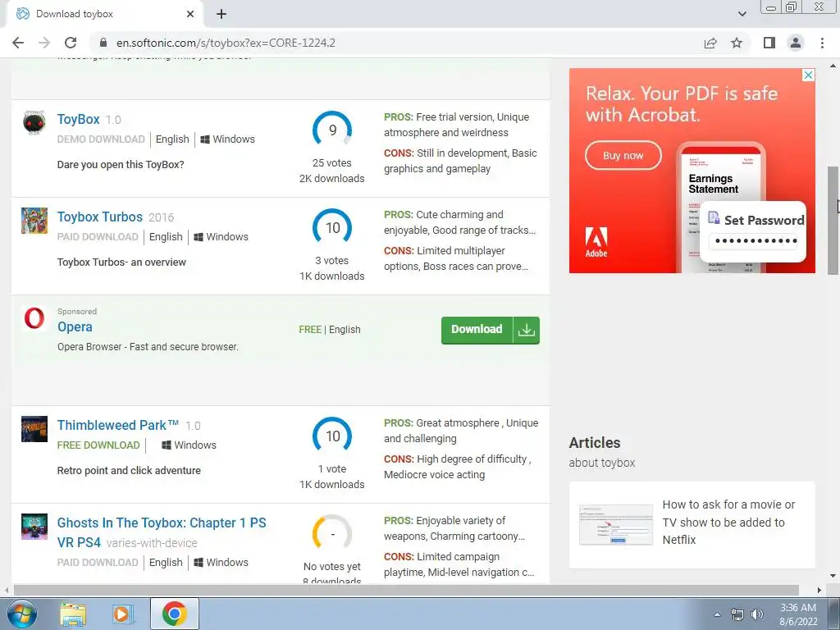
Task: Click the Adobe logo in ad
Action: point(596,242)
